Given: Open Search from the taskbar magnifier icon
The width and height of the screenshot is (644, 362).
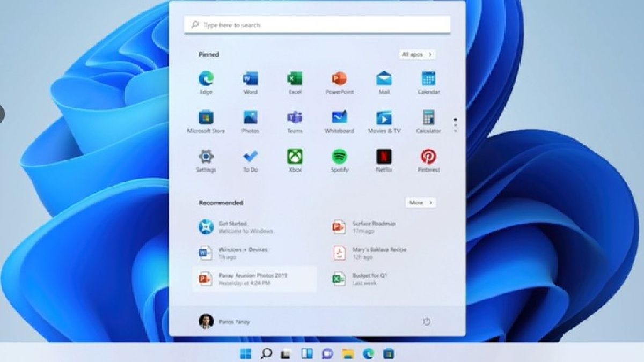Looking at the screenshot, I should pos(266,353).
